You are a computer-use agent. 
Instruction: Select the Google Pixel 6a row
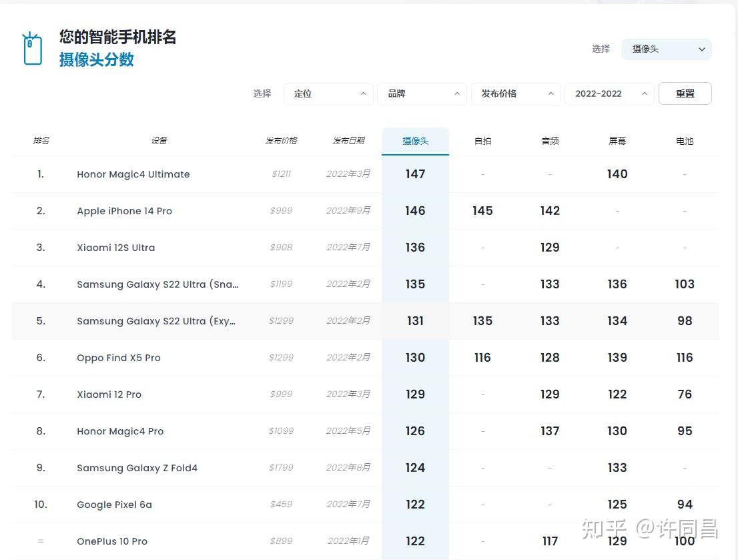click(x=114, y=505)
